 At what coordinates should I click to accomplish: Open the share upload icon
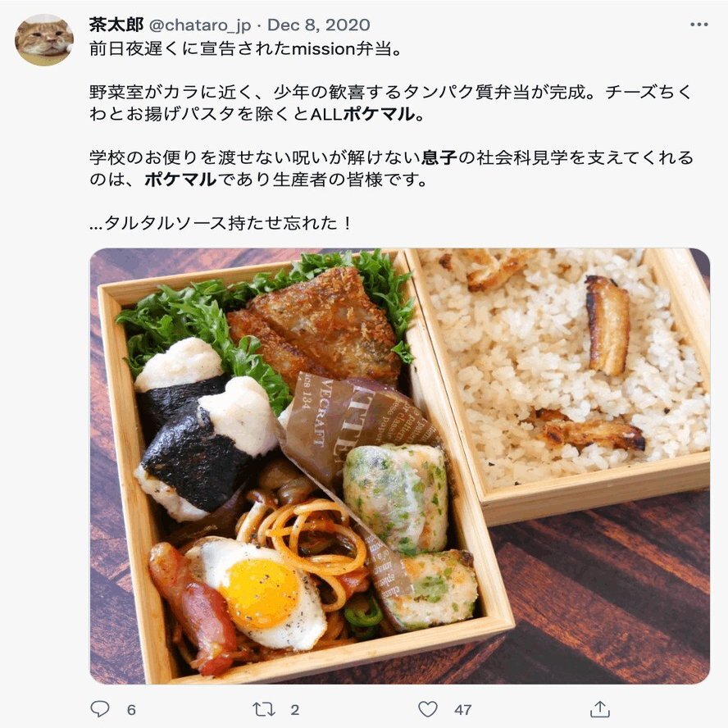599,709
